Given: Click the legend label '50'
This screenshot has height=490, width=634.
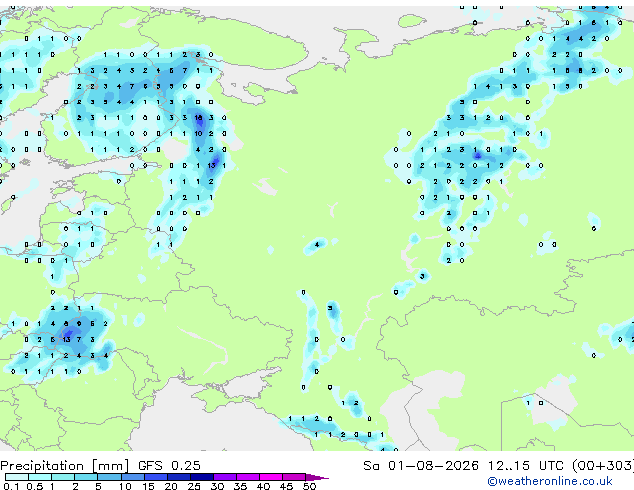Looking at the screenshot, I should pyautogui.click(x=310, y=486).
